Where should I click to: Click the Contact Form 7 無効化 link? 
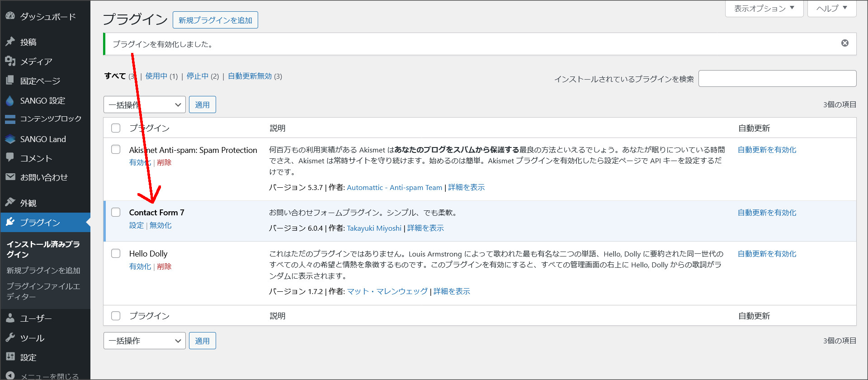pos(160,225)
